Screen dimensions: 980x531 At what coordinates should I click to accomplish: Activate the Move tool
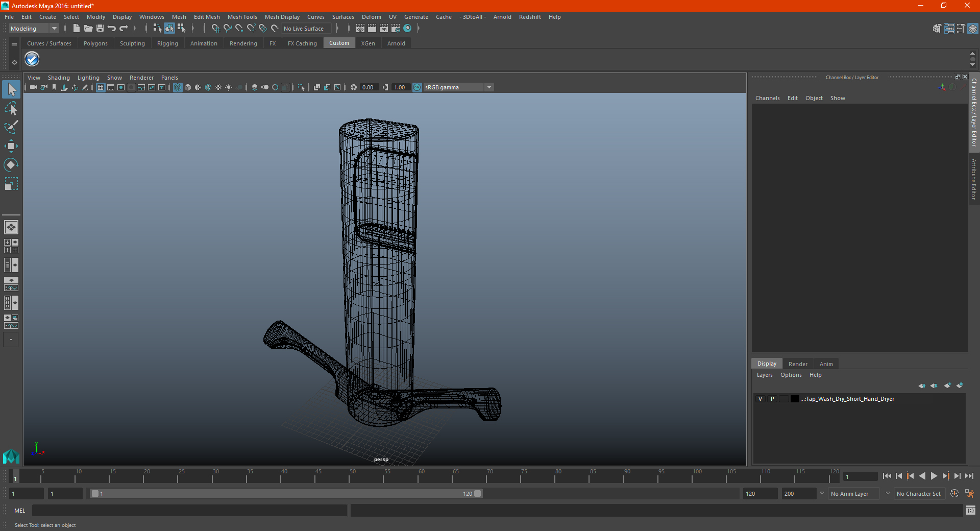[x=11, y=146]
